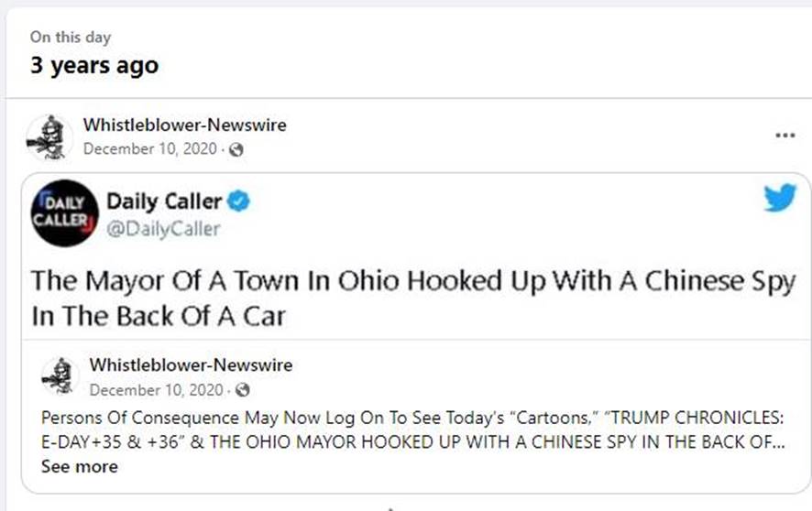Click the shared post's December 10, 2020 date
The image size is (812, 511).
coord(157,390)
